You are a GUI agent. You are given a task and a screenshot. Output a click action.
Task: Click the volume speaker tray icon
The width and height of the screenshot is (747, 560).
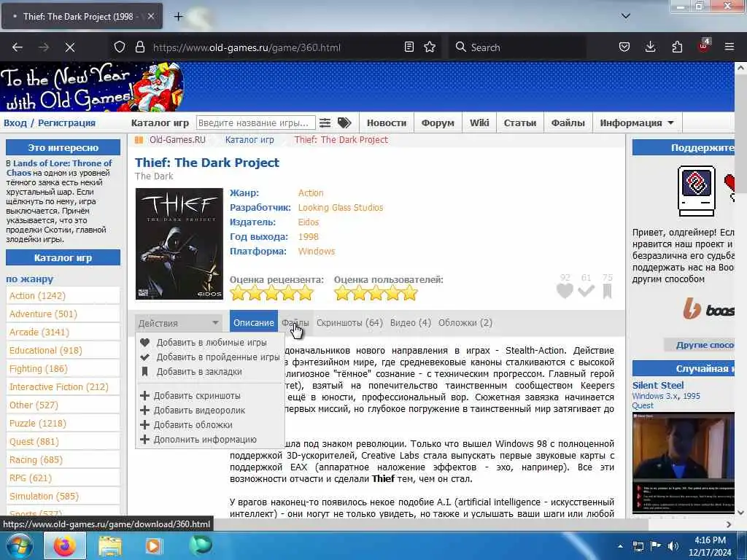tap(673, 546)
